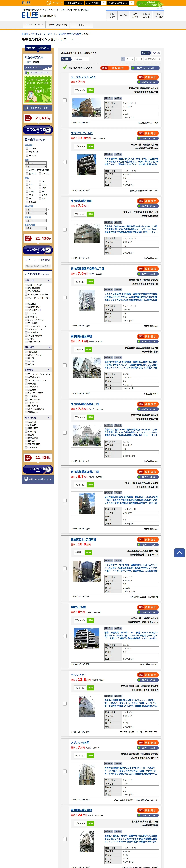Click 東京都でエリアから探す breadcrumb link
186x868 pixels.
[x=70, y=34]
